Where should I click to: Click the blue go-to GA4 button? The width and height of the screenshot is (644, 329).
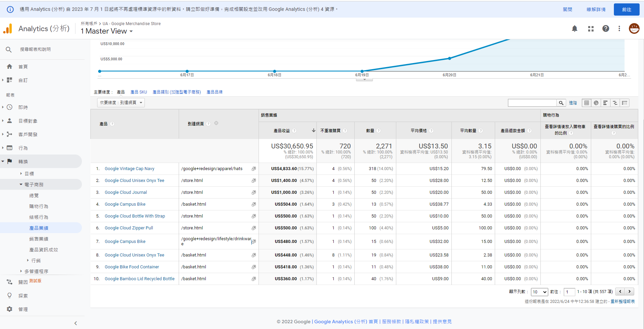pos(626,9)
